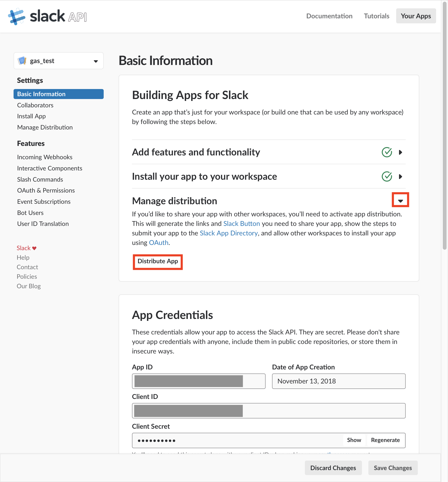Click the App ID field
448x482 pixels.
click(x=199, y=381)
